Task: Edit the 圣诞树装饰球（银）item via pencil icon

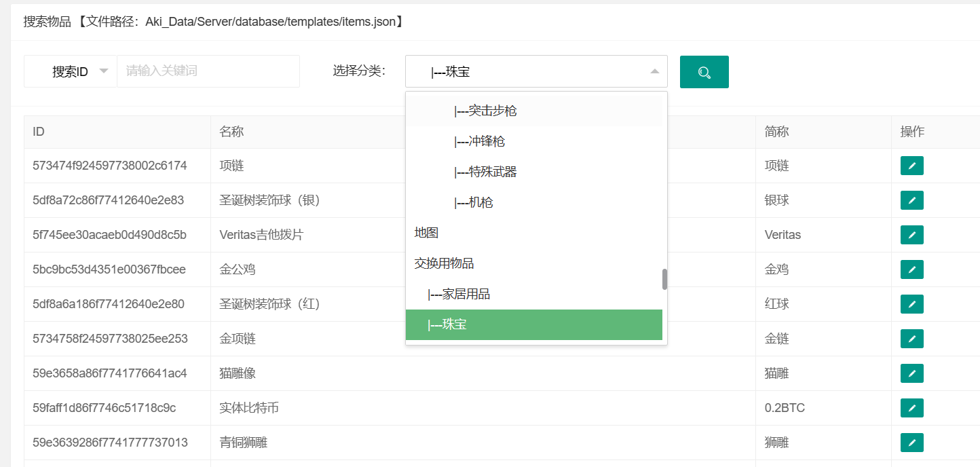Action: [911, 200]
